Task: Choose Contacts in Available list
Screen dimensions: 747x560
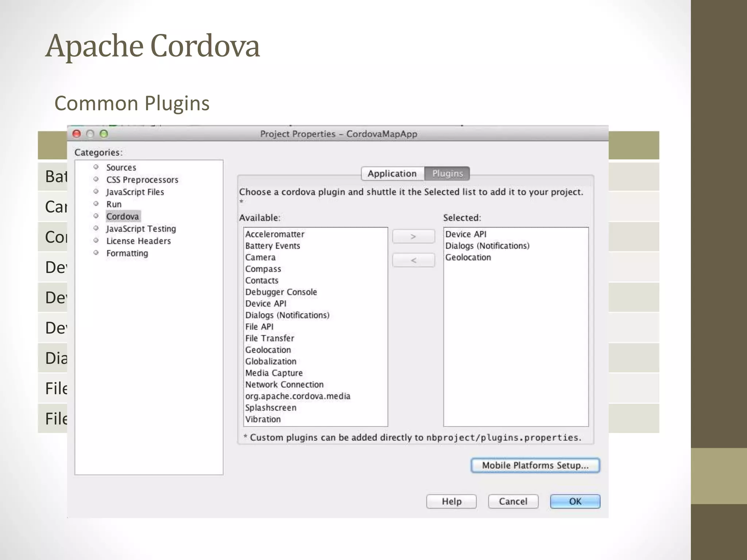Action: pos(262,280)
